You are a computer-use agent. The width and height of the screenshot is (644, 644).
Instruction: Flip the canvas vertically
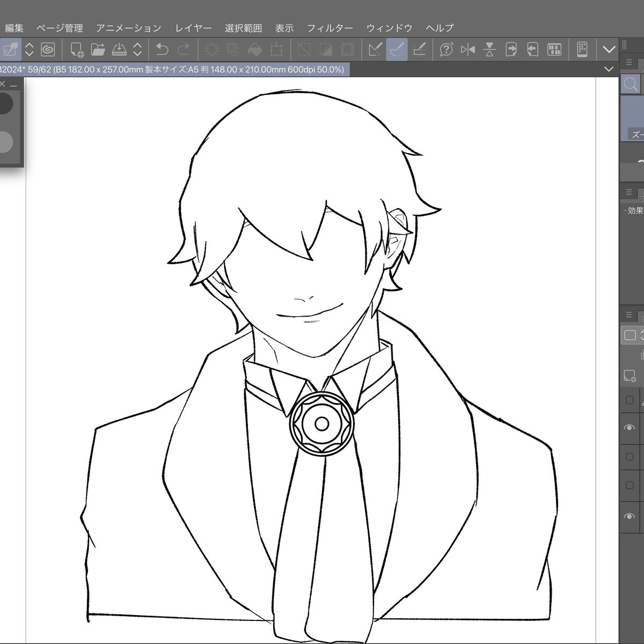click(489, 50)
